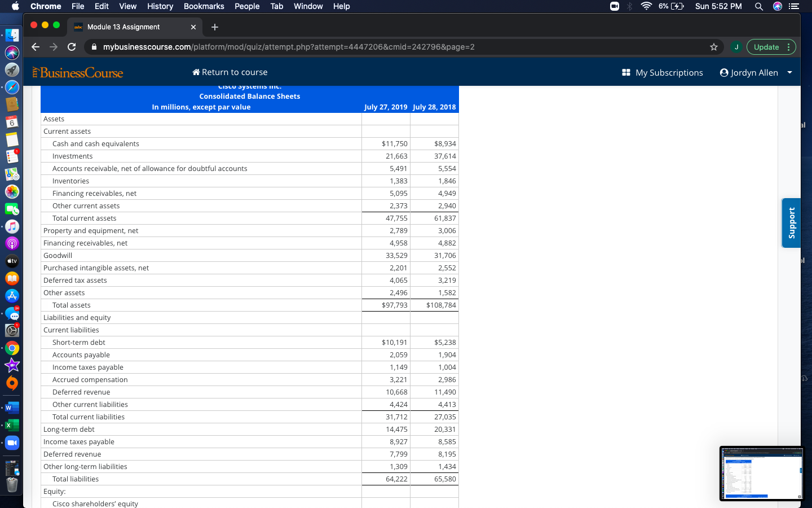
Task: Click the Chrome profile avatar J
Action: point(736,47)
